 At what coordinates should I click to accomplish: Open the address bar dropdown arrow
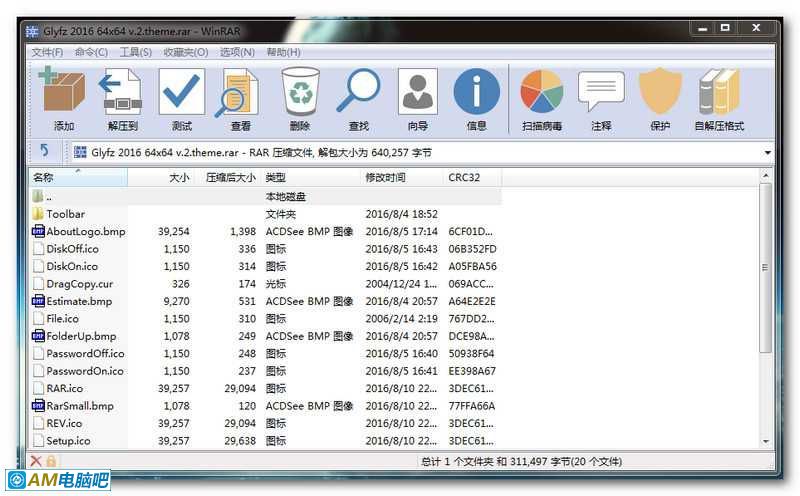pos(767,153)
